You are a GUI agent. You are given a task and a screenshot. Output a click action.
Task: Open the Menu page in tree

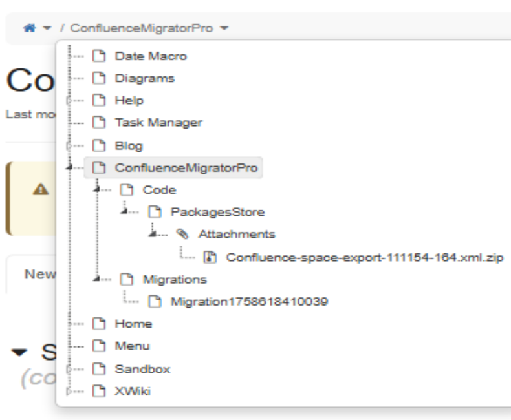coord(132,346)
